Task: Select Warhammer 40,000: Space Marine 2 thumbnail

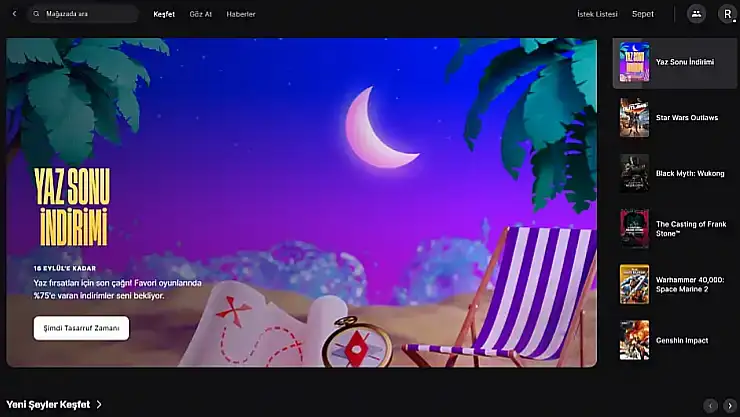Action: pos(634,284)
